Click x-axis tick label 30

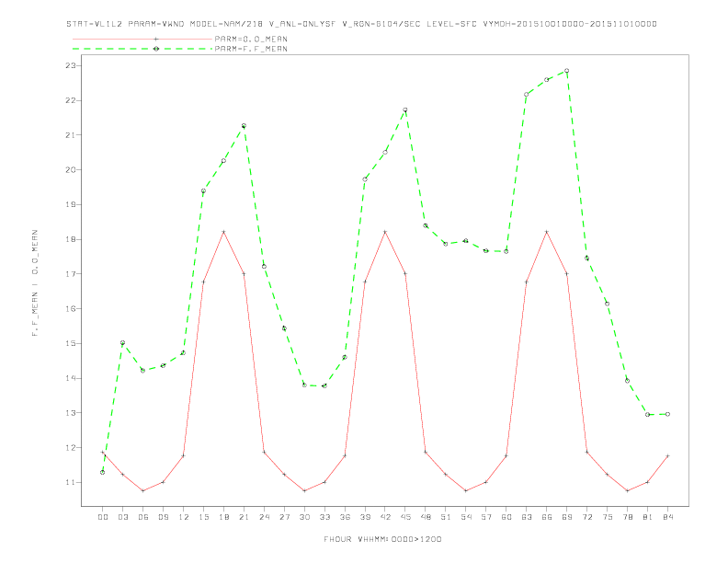click(304, 517)
